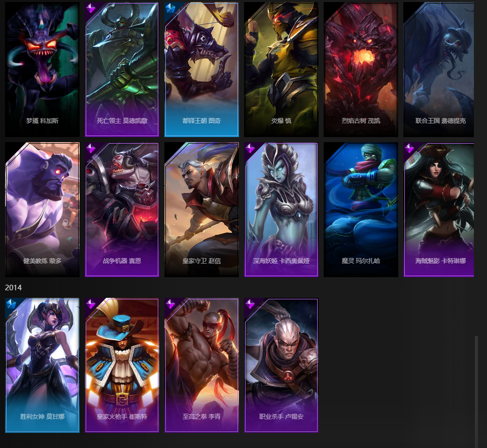Click the purple gem on 战争机器 赛恩 card
The height and width of the screenshot is (448, 487).
coord(90,148)
